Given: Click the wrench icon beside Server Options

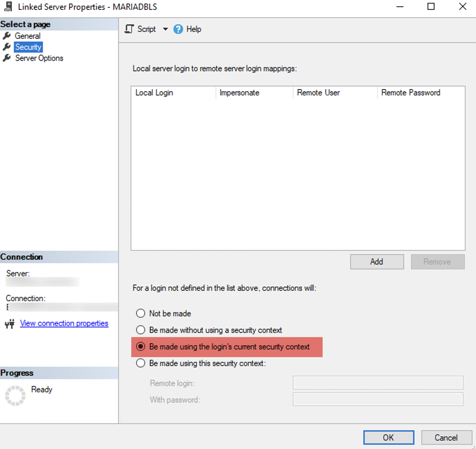Looking at the screenshot, I should pos(7,58).
